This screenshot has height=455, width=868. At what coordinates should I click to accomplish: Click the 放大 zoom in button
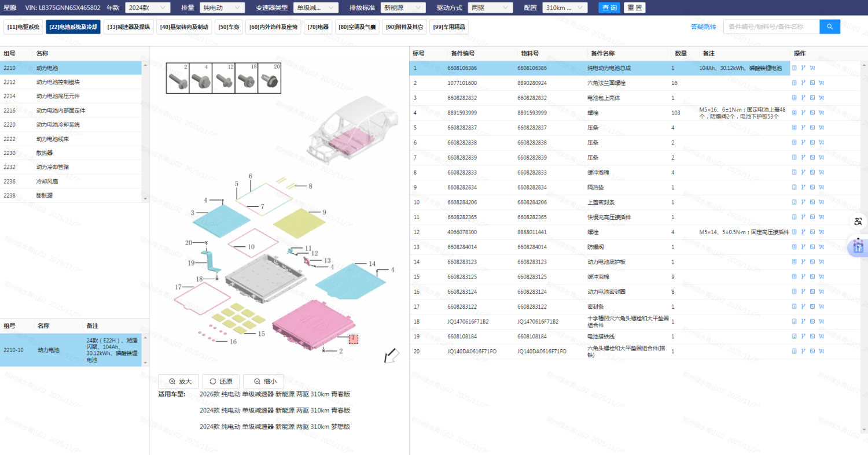click(179, 382)
